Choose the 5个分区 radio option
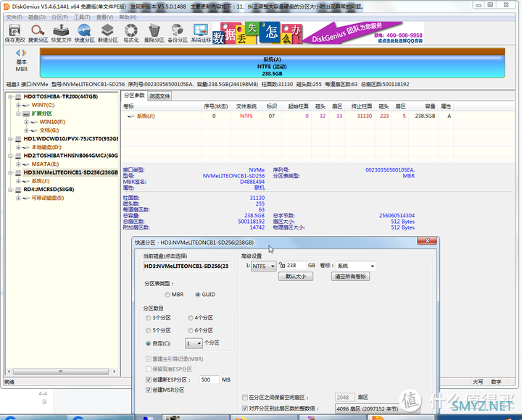This screenshot has width=522, height=420. point(148,330)
